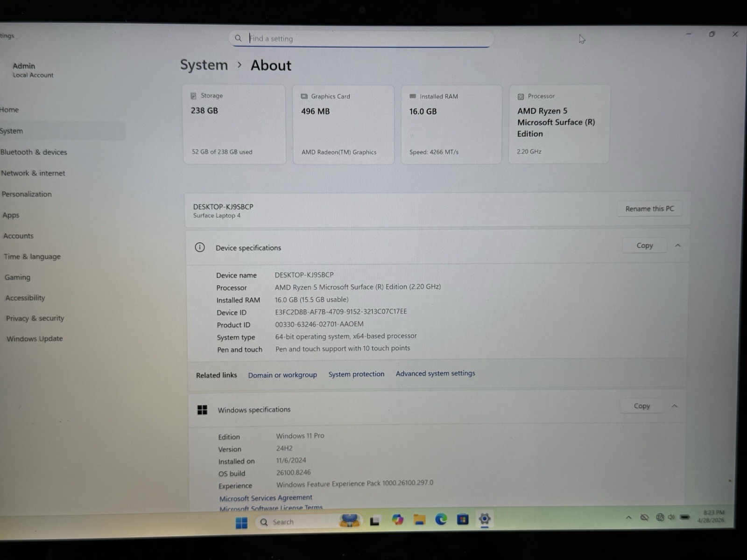Viewport: 747px width, 560px height.
Task: Open System protection link
Action: [356, 374]
